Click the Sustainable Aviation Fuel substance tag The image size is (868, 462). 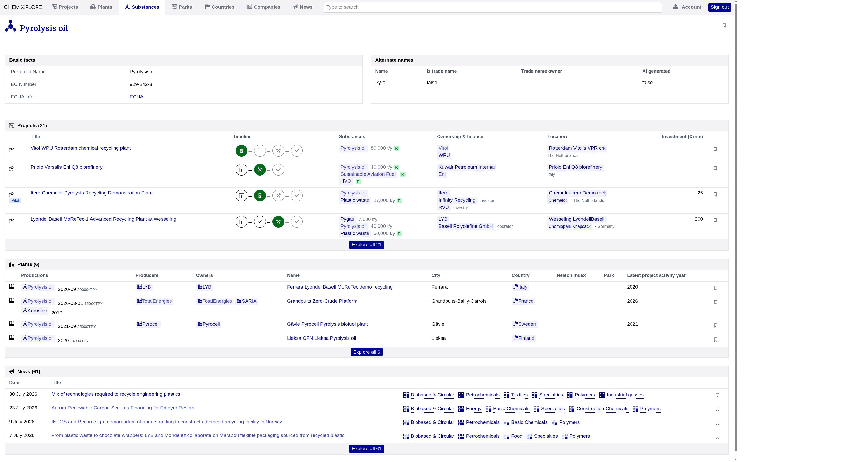[368, 174]
